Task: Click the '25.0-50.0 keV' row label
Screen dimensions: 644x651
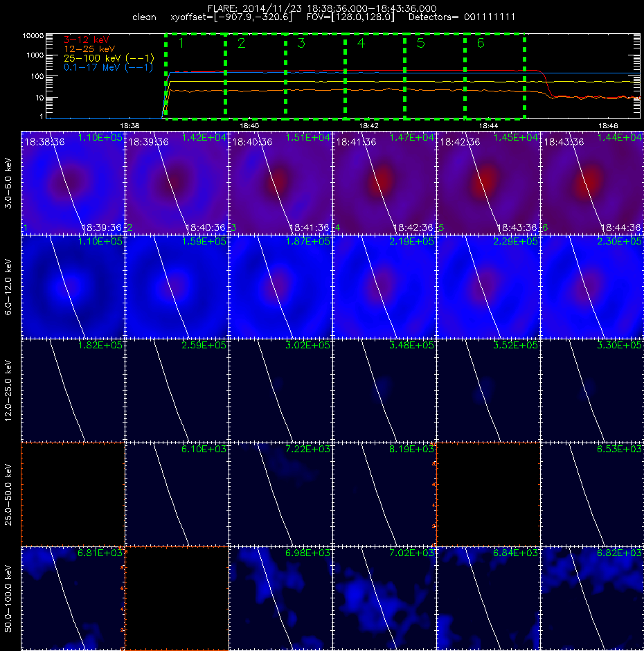Action: coord(8,494)
